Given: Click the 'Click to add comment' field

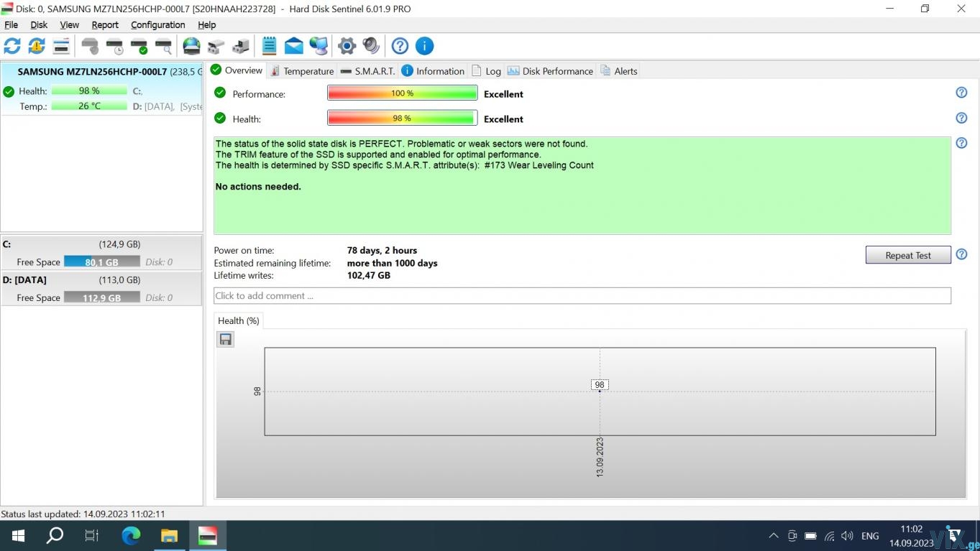Looking at the screenshot, I should click(582, 295).
